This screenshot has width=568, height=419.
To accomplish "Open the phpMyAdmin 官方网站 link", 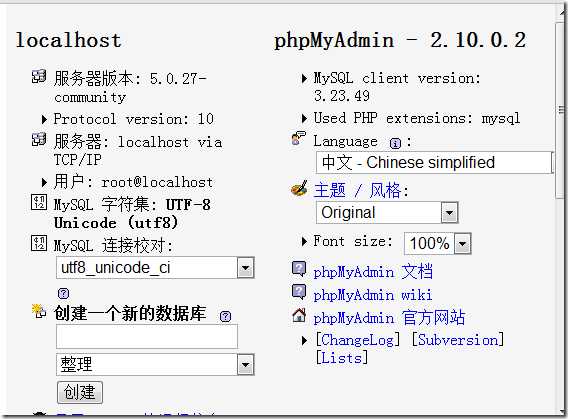I will pyautogui.click(x=389, y=318).
